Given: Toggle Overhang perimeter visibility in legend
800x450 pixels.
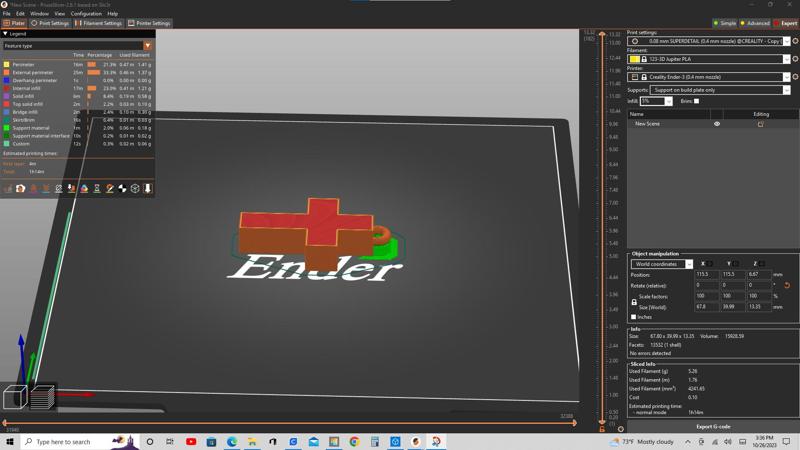Looking at the screenshot, I should tap(35, 81).
